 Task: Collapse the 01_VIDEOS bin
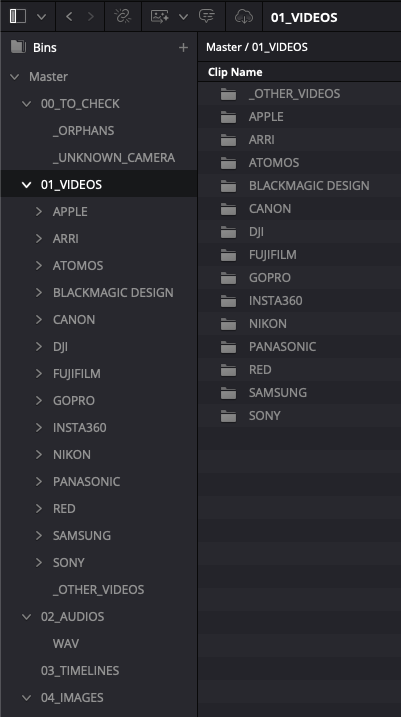pos(27,185)
